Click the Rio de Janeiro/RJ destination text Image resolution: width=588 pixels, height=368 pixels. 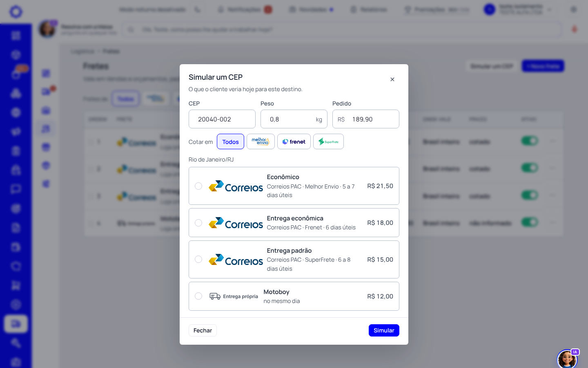[x=211, y=159]
